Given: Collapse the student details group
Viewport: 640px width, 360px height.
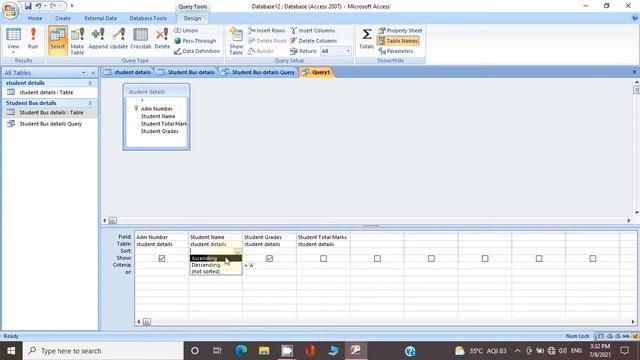Looking at the screenshot, I should 90,83.
